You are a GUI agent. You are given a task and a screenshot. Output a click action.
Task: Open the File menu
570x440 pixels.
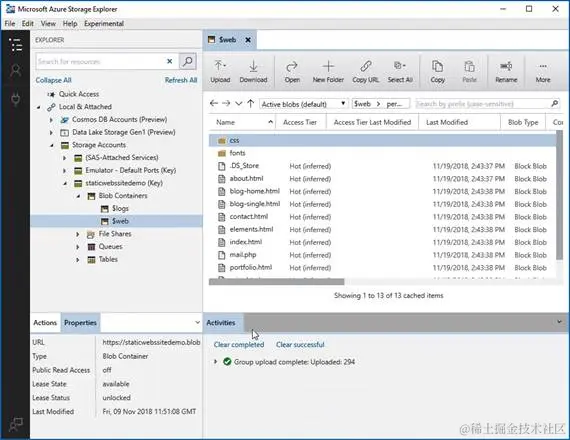[x=10, y=24]
